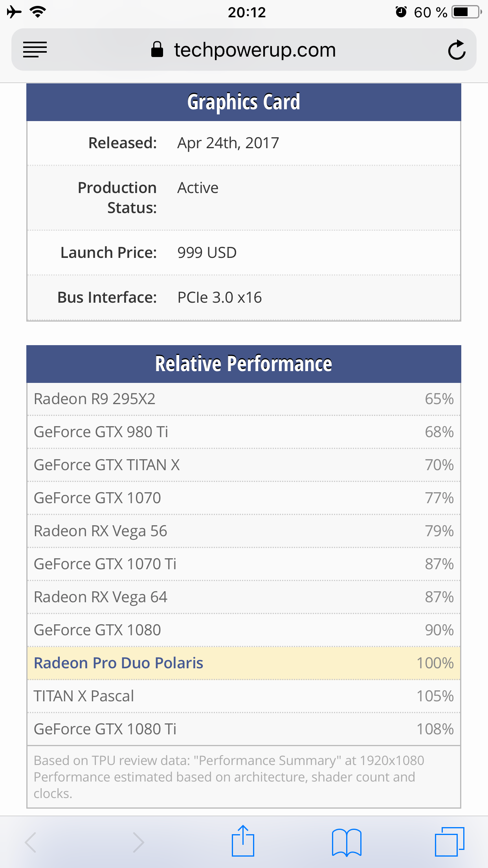
Task: Open the Bookmarks book icon
Action: 347,842
